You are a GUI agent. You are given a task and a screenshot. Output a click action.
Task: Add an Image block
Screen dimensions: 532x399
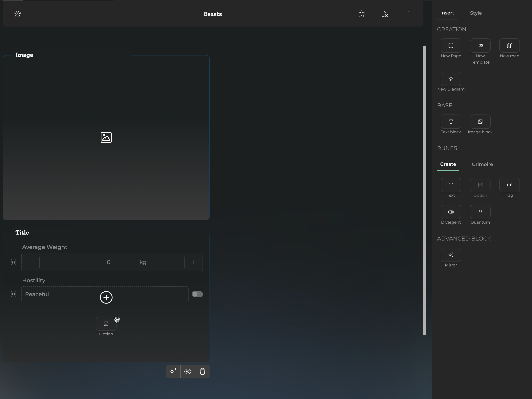pos(480,122)
